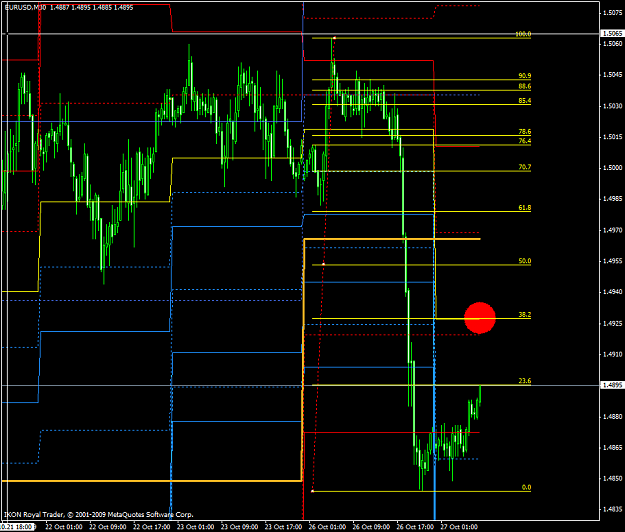Click the 1.4940 price on the axis
Image resolution: width=625 pixels, height=532 pixels.
click(612, 292)
